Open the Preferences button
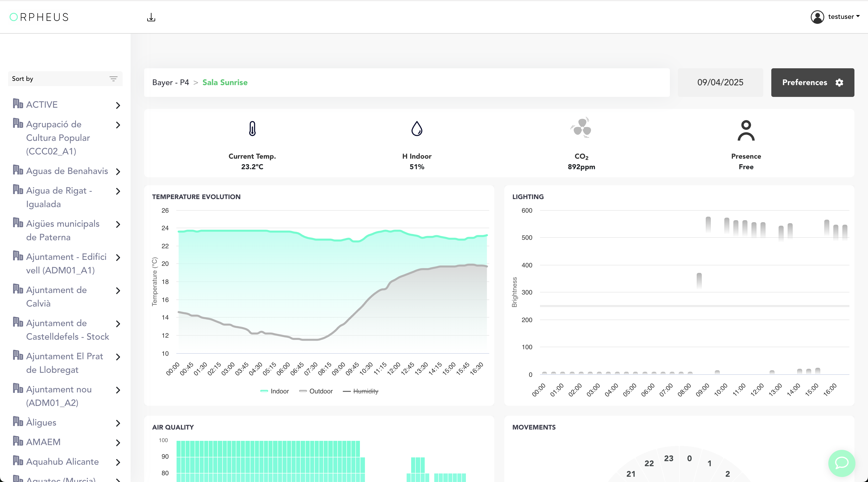This screenshot has height=482, width=868. [812, 83]
